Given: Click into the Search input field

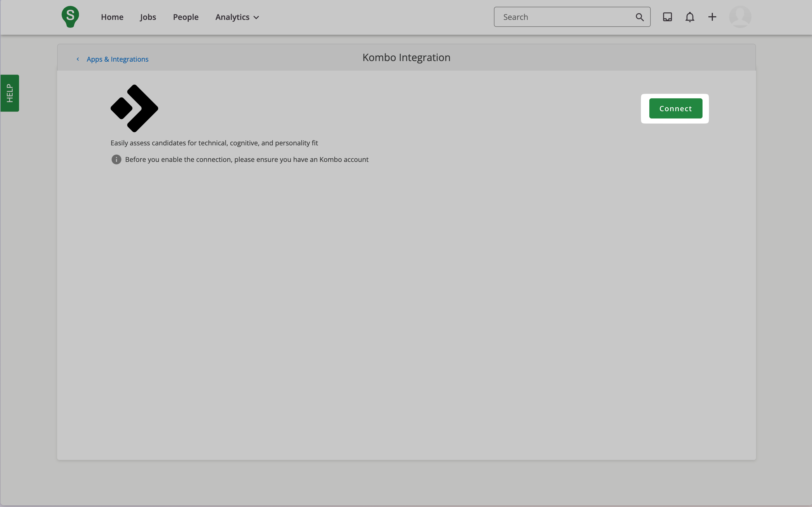Looking at the screenshot, I should [572, 17].
